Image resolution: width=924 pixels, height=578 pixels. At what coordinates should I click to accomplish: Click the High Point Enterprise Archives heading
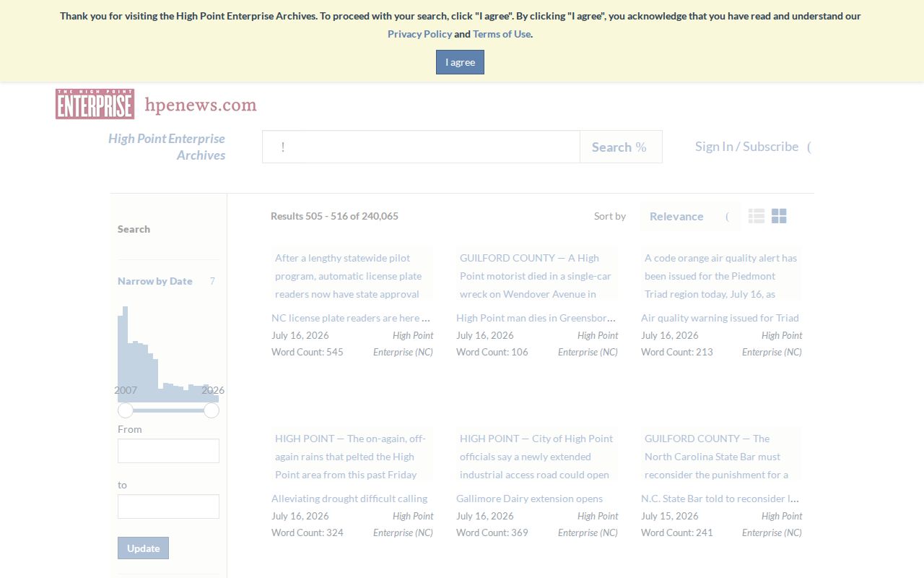[x=167, y=147]
